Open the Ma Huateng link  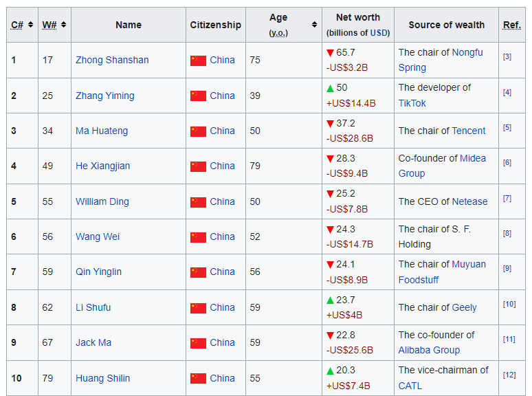click(x=102, y=131)
